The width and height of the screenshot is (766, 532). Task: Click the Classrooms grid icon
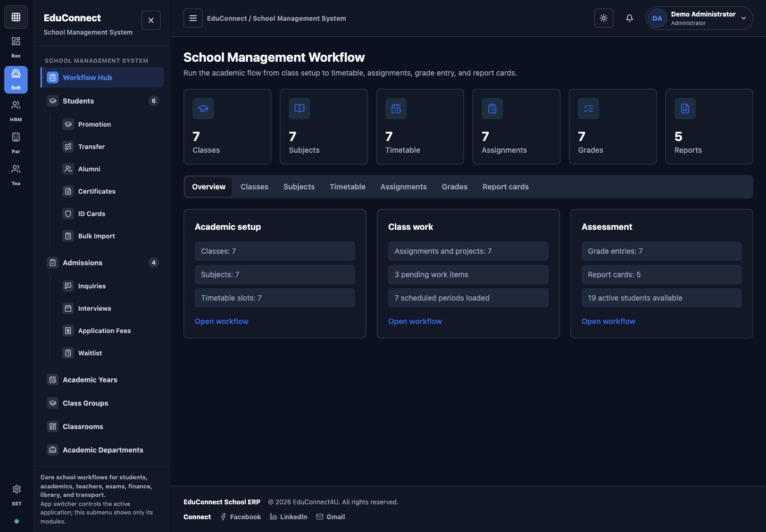pos(53,427)
